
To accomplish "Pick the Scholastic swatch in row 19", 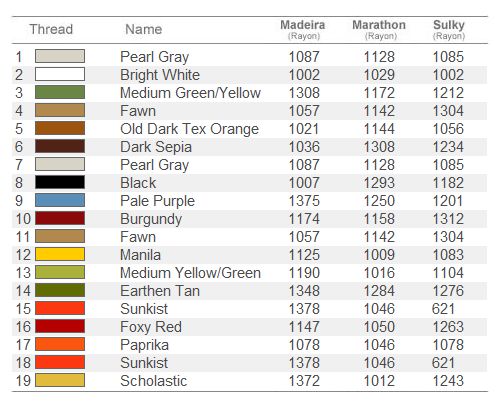I will coord(60,380).
